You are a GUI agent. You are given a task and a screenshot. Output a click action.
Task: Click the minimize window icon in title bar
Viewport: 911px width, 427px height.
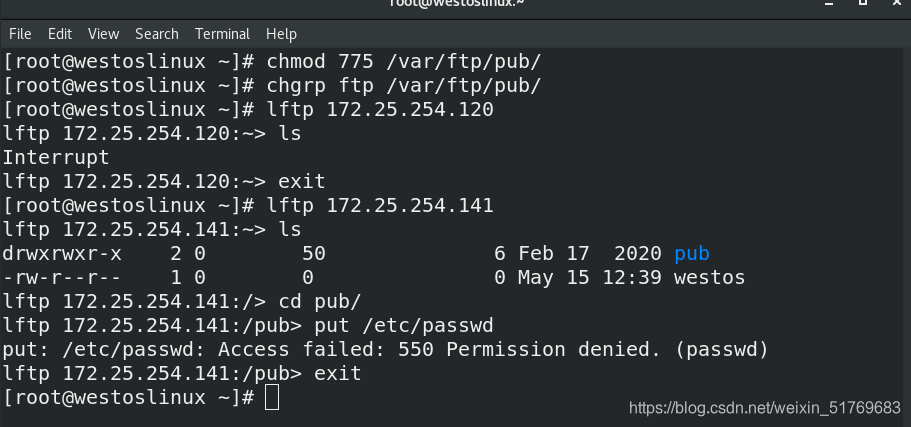tap(830, 3)
